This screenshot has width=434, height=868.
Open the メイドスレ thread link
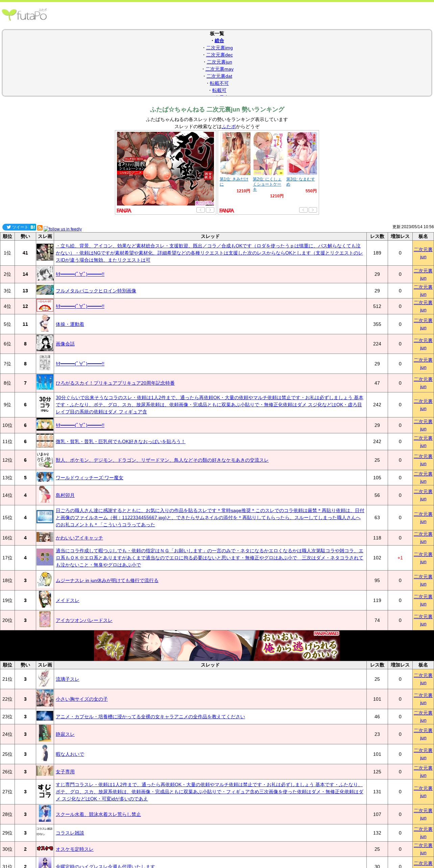click(x=68, y=600)
